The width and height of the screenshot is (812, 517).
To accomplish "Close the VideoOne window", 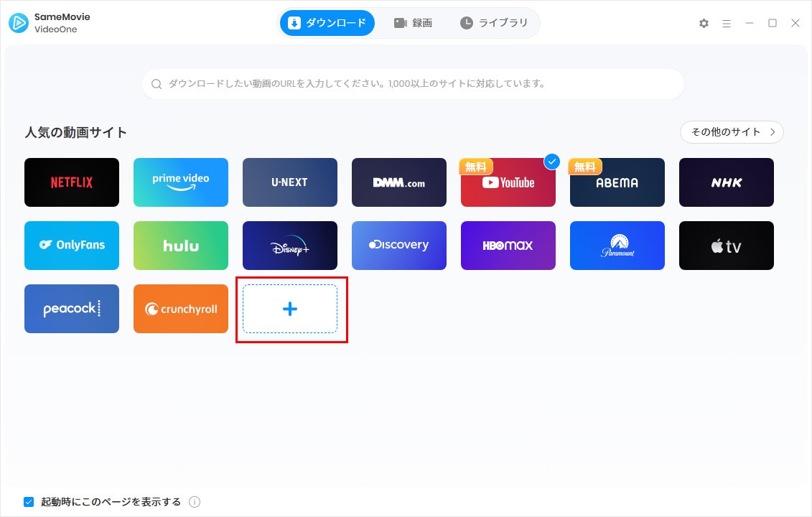I will (795, 23).
